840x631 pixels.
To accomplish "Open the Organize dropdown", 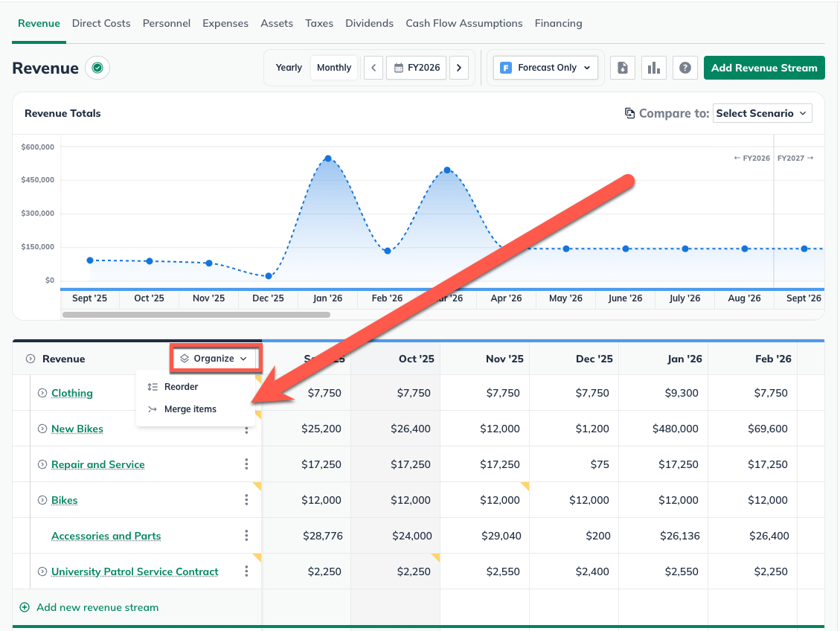I will (215, 358).
